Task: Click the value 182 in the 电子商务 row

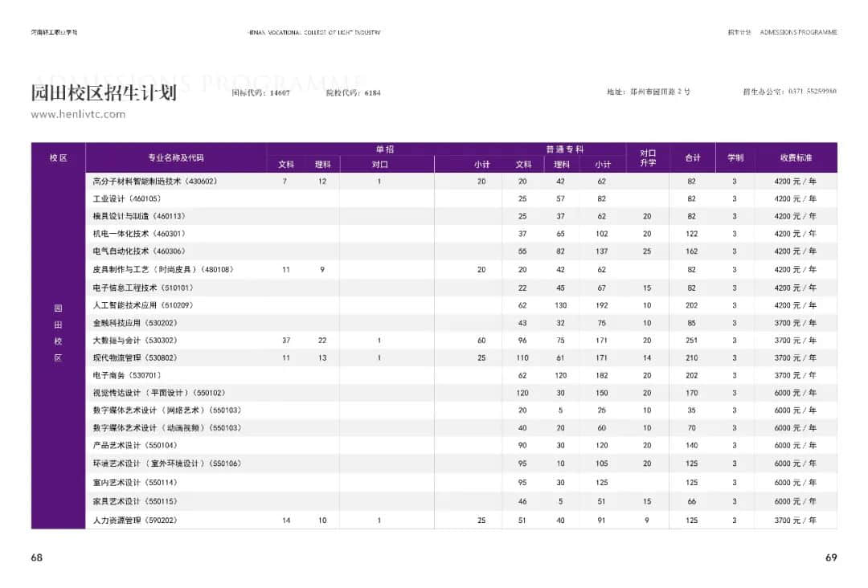Action: tap(602, 376)
